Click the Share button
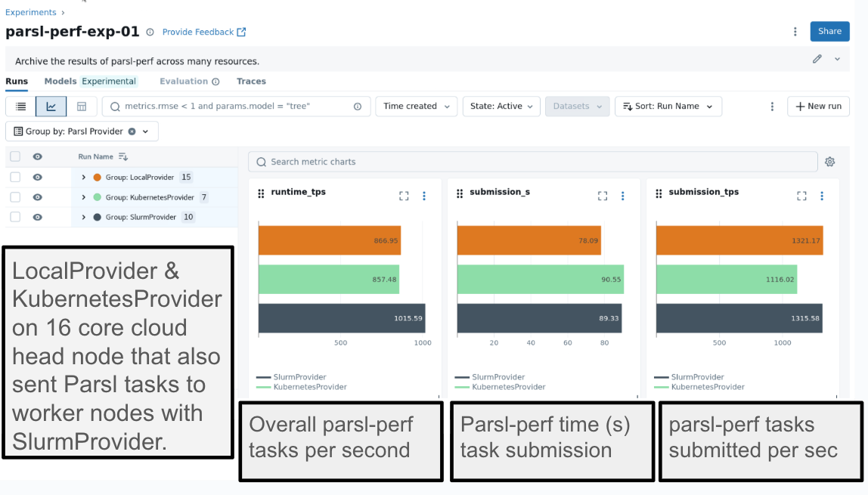 [829, 32]
